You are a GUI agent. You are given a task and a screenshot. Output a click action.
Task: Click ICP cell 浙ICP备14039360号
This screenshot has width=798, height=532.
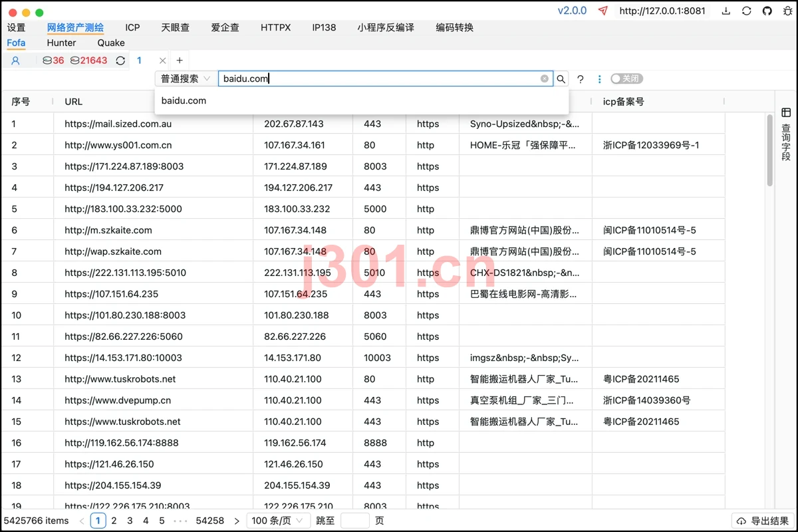pos(647,400)
